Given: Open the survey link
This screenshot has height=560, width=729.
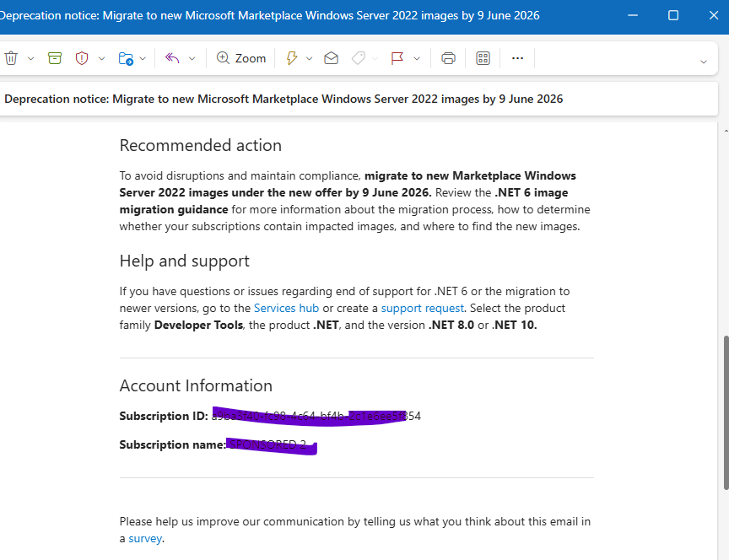Looking at the screenshot, I should coord(145,539).
